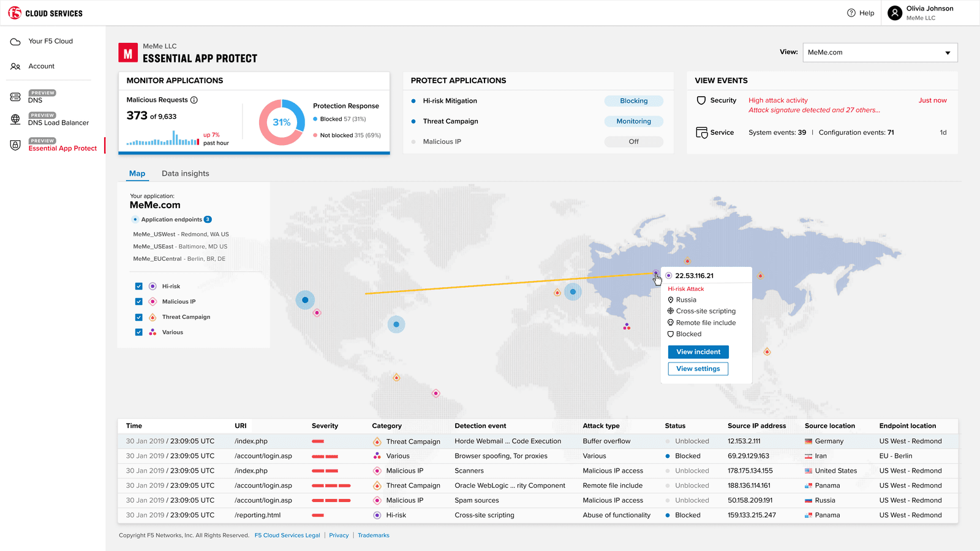Select the Essential App Protect shield icon

coord(15,145)
